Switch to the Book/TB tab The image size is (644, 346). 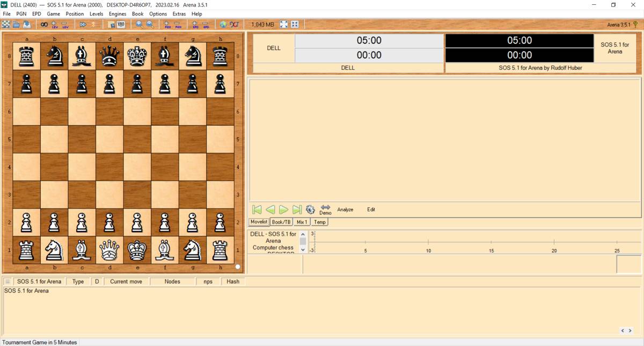coord(281,222)
